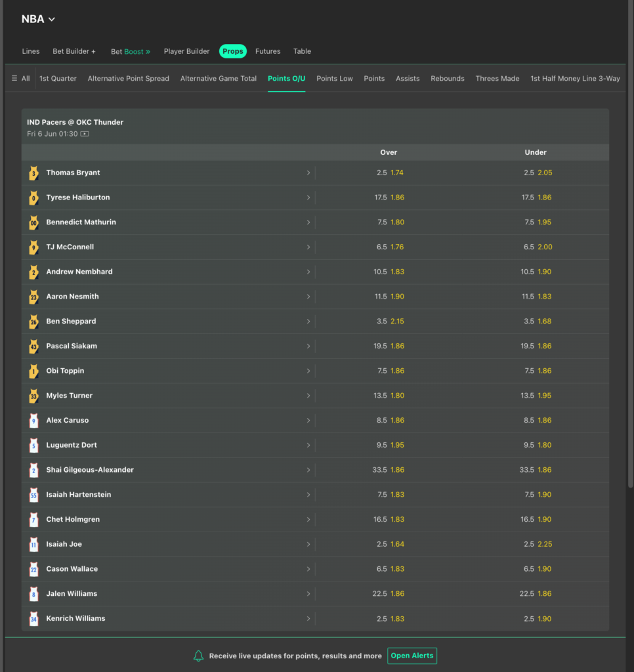This screenshot has width=634, height=672.
Task: Click the alerts bell icon
Action: [198, 656]
